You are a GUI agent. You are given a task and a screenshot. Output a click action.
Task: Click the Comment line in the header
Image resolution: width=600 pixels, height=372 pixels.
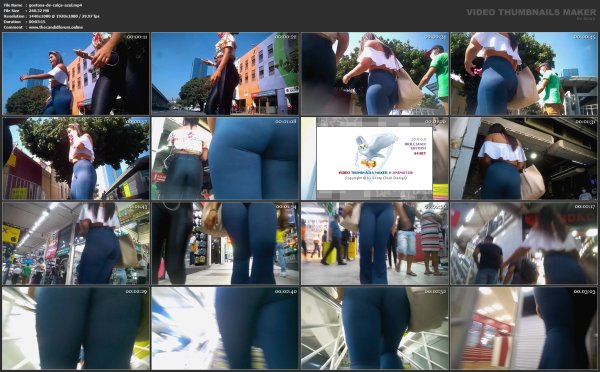(x=43, y=28)
